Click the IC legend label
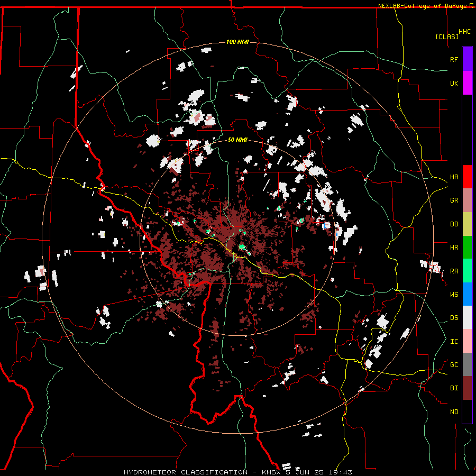The width and height of the screenshot is (476, 476). (454, 342)
